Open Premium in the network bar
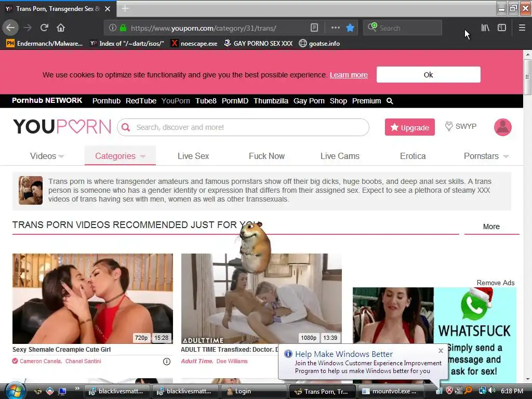Image resolution: width=532 pixels, height=399 pixels. click(366, 101)
